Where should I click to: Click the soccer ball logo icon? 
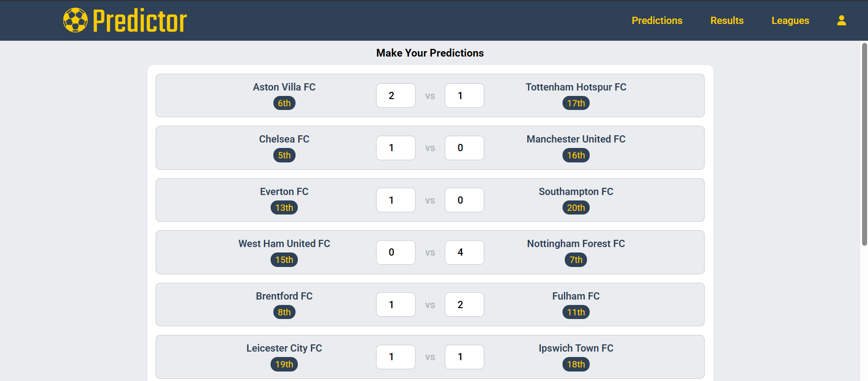[75, 20]
